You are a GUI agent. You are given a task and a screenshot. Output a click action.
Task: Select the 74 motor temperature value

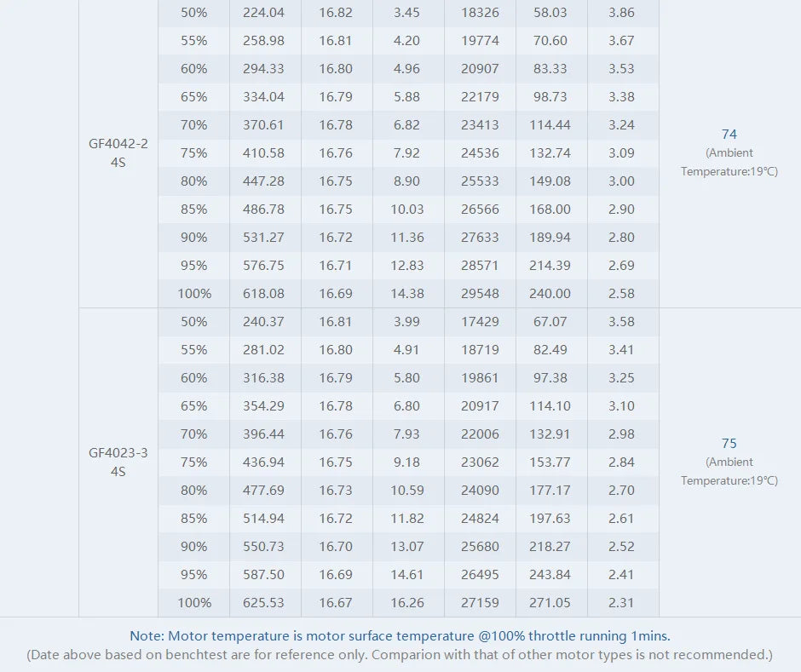pyautogui.click(x=729, y=135)
